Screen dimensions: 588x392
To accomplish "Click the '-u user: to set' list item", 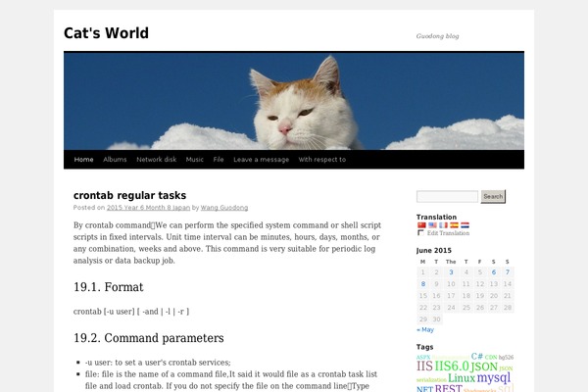I will coord(158,363).
